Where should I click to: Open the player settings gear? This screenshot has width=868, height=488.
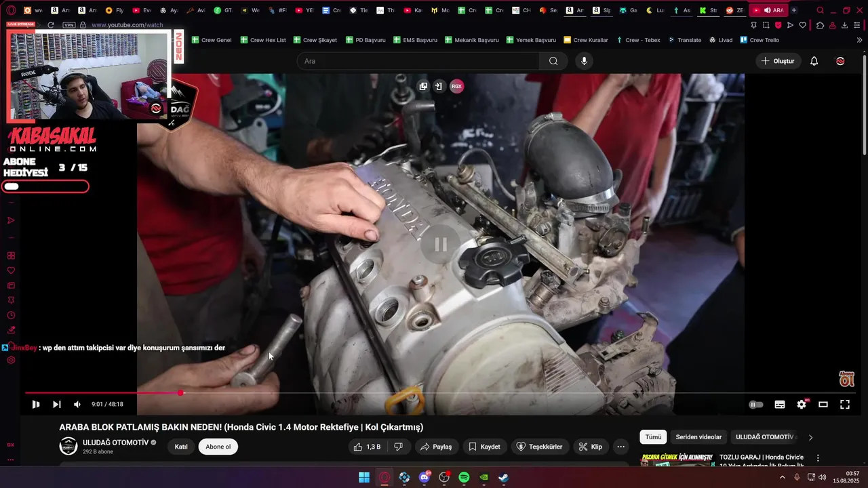(802, 405)
